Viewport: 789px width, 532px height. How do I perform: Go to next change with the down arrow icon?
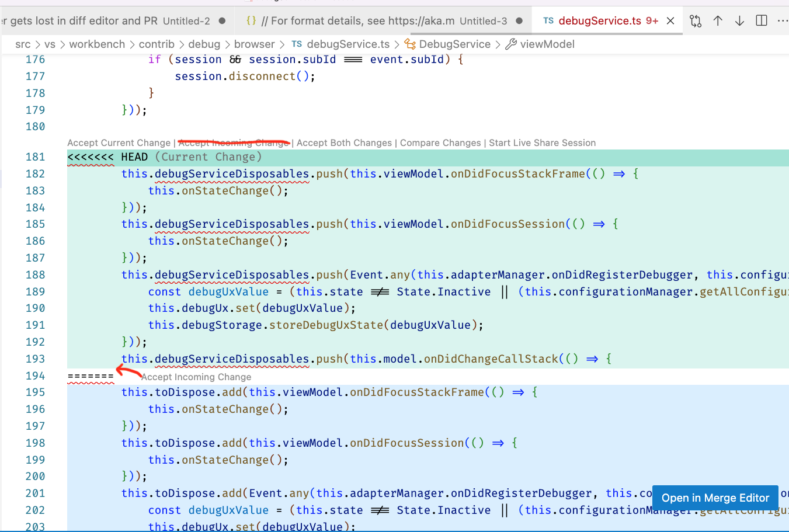tap(739, 20)
